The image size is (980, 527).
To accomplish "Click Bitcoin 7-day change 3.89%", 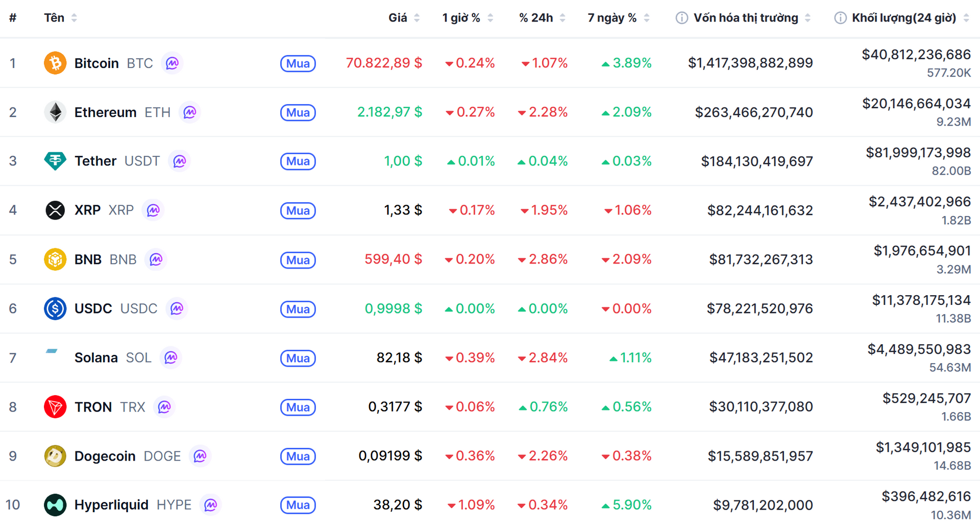I will coord(627,63).
